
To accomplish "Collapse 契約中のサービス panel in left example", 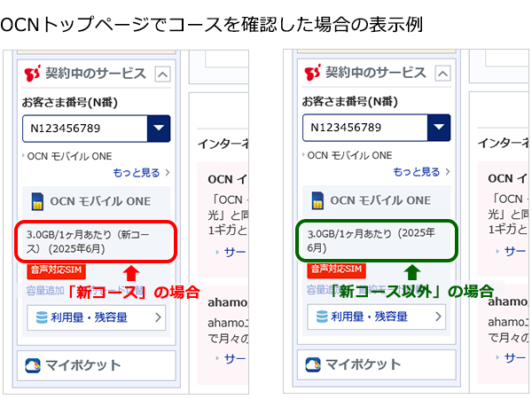I will (x=162, y=74).
